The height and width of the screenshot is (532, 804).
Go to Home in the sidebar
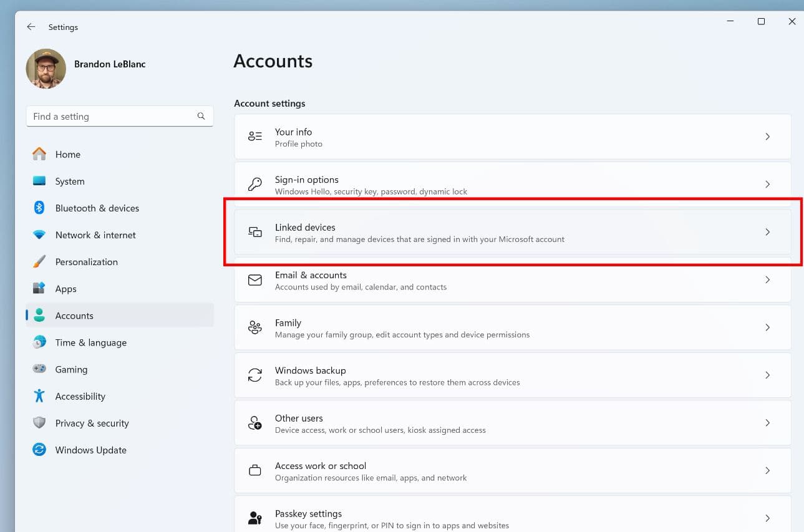(x=120, y=154)
